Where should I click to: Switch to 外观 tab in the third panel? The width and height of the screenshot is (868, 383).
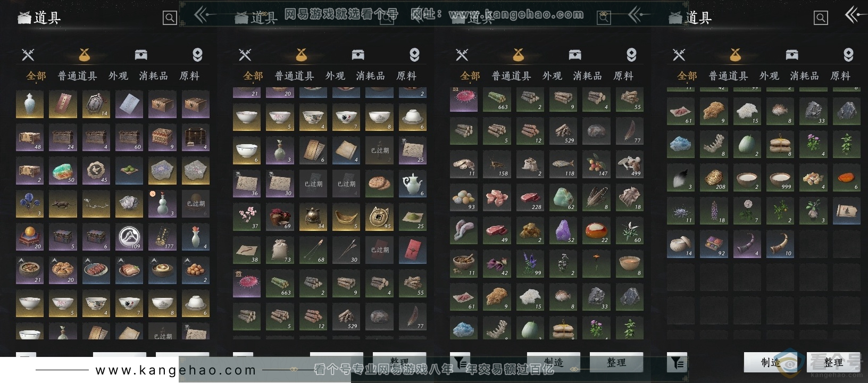pos(552,76)
